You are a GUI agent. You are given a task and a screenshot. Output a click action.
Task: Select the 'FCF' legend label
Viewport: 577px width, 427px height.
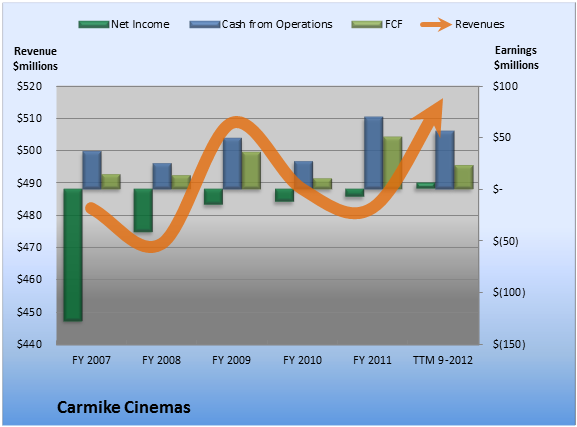(x=394, y=24)
